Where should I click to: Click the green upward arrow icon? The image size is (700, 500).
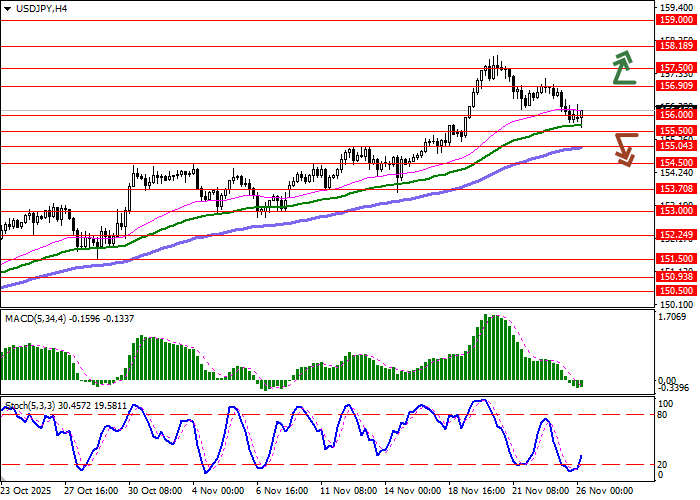(x=624, y=66)
